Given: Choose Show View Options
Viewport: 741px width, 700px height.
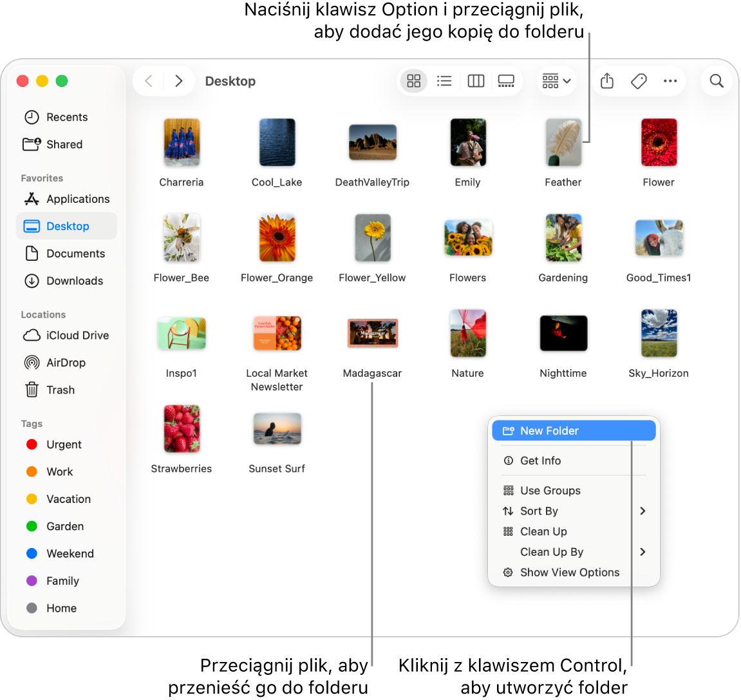Looking at the screenshot, I should tap(569, 572).
